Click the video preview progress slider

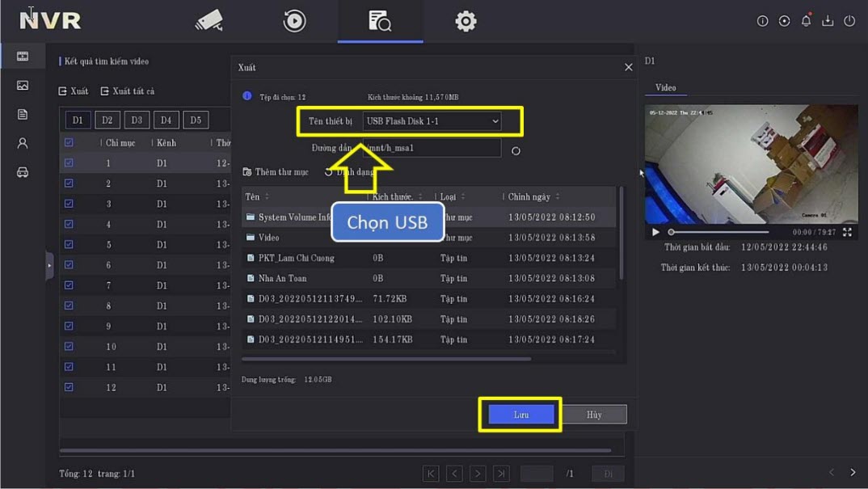click(718, 232)
